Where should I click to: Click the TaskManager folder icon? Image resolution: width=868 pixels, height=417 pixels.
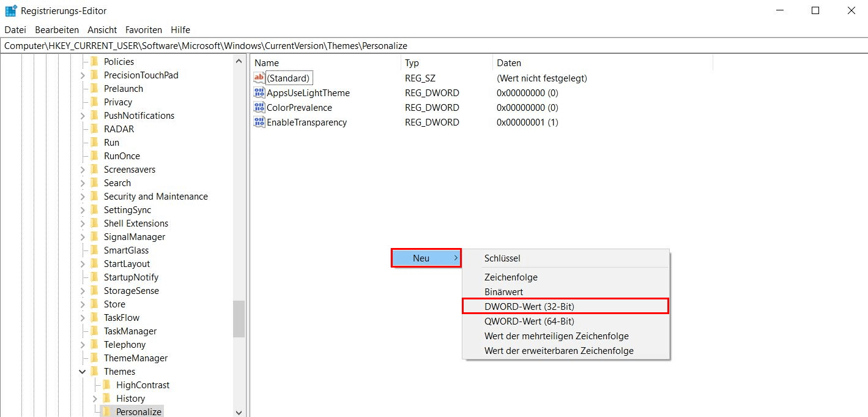pyautogui.click(x=94, y=331)
